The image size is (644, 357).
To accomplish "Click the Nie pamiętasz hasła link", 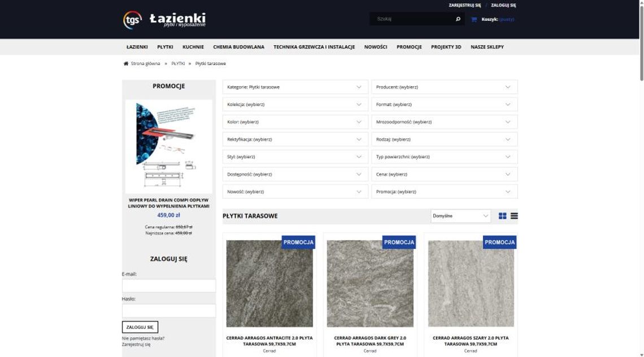I will point(143,338).
